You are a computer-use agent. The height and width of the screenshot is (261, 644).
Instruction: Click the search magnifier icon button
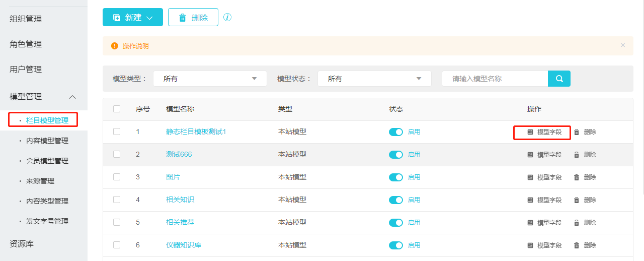[559, 79]
